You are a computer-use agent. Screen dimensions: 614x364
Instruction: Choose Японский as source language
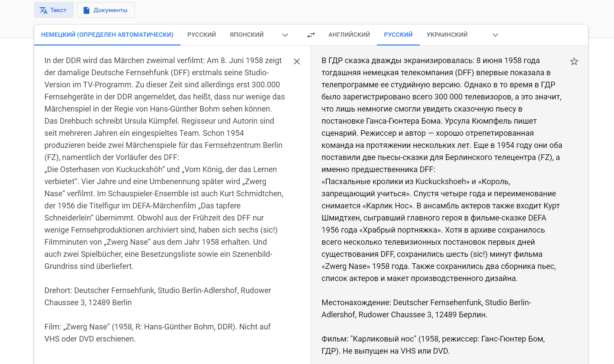coord(247,35)
